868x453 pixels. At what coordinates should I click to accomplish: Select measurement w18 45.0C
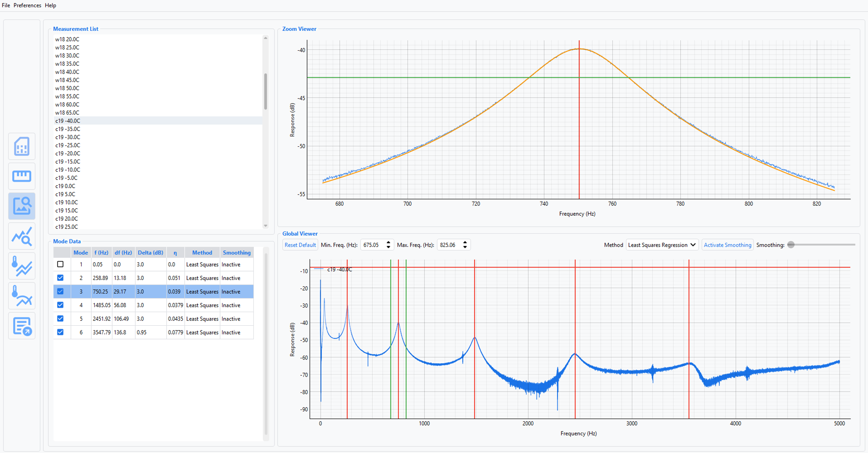pos(157,80)
